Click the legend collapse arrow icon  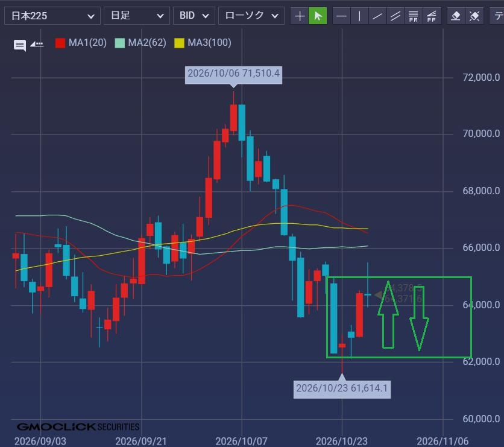[37, 44]
